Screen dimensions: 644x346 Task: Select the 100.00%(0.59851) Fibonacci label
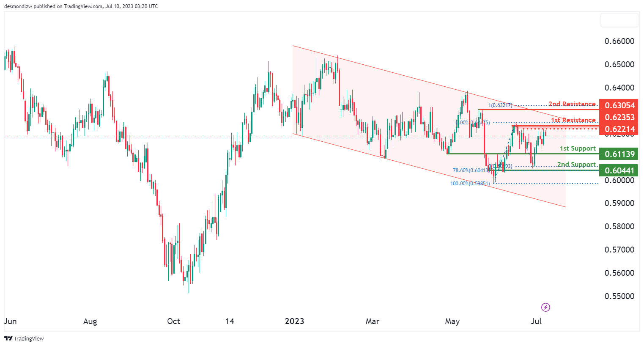tap(470, 184)
